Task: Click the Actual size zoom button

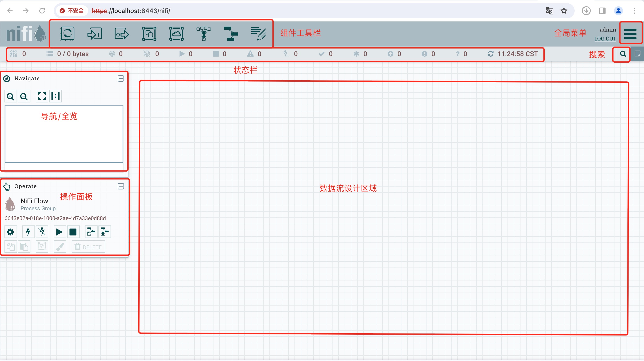Action: [x=55, y=96]
